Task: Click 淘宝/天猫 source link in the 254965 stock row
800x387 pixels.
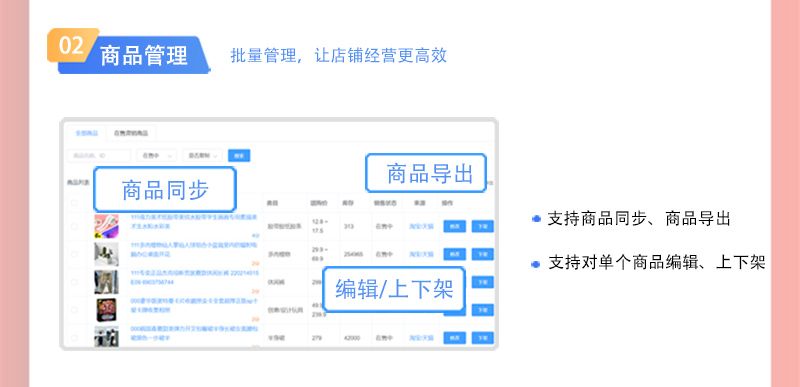Action: (421, 254)
